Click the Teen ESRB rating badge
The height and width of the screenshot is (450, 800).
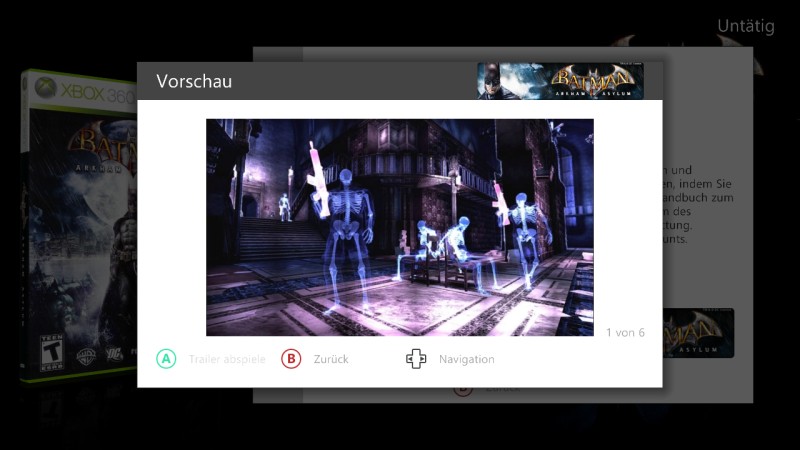coord(52,353)
